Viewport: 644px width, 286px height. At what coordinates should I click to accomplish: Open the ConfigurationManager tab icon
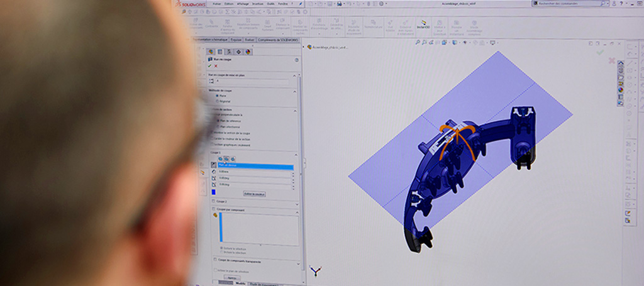pyautogui.click(x=229, y=52)
